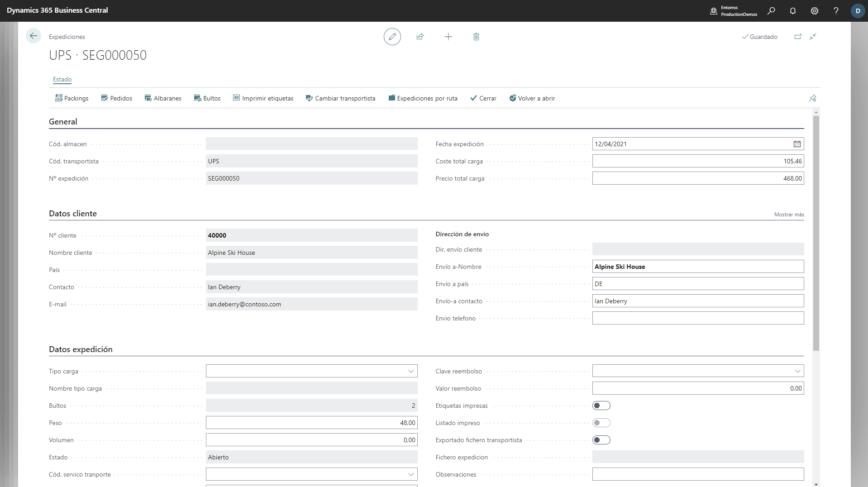
Task: Click Estado value Abierto
Action: pyautogui.click(x=311, y=457)
